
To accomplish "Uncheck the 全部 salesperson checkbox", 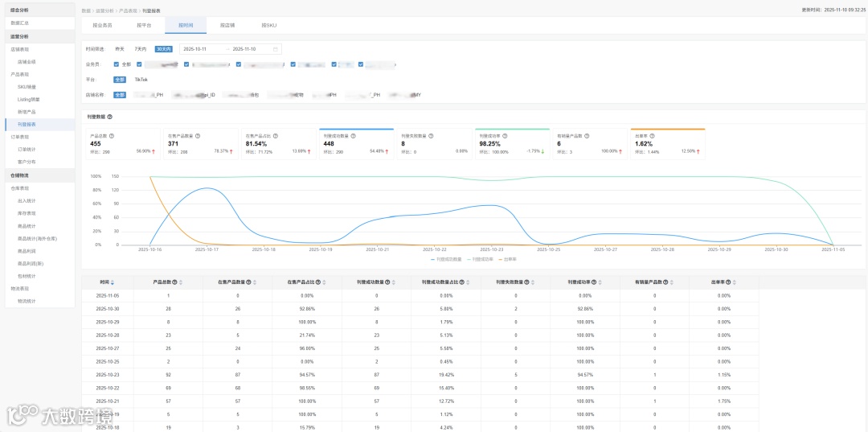I will coord(116,64).
